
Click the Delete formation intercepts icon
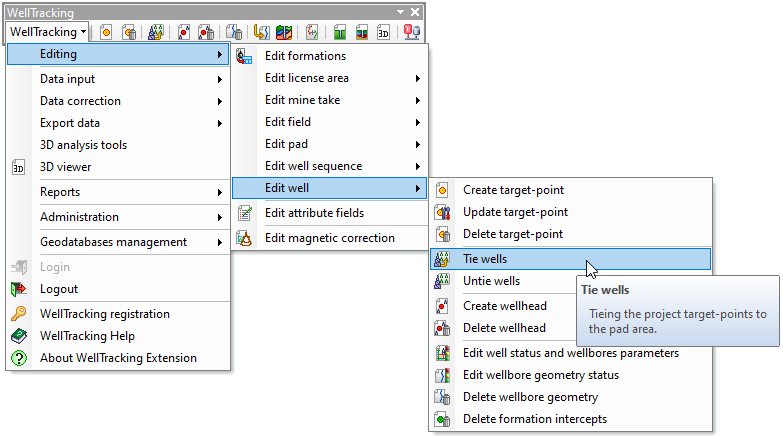442,419
